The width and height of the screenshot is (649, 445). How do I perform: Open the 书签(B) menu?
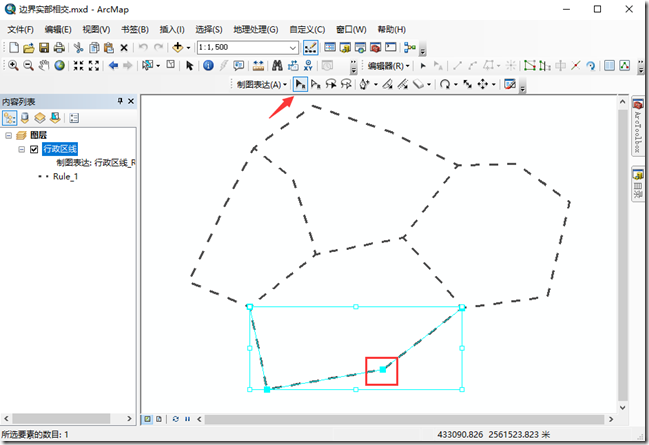(x=135, y=29)
